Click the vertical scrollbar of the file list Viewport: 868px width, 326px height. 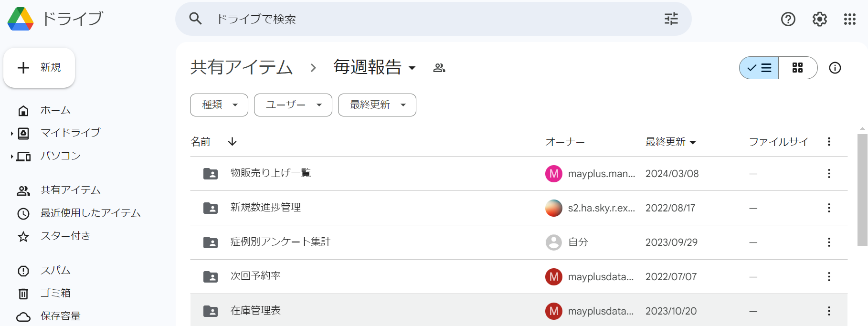(x=862, y=191)
